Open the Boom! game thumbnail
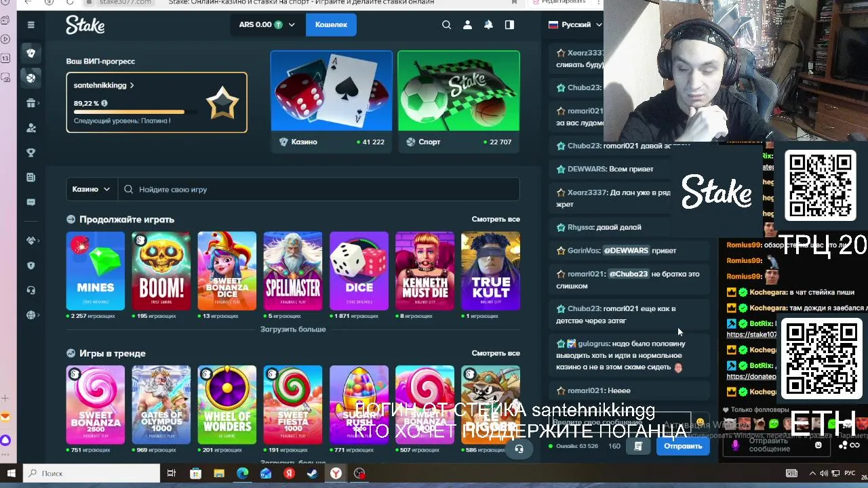Image resolution: width=868 pixels, height=488 pixels. click(x=161, y=271)
